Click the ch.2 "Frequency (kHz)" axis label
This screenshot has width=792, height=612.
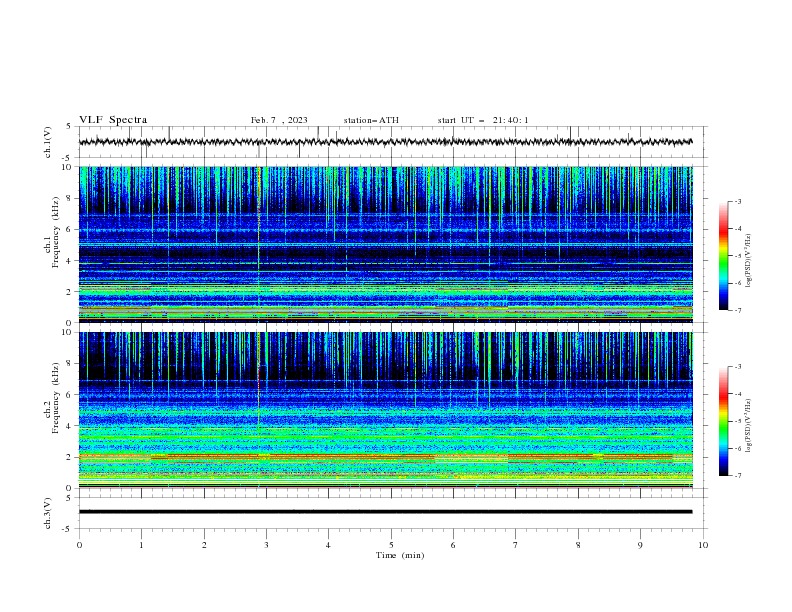[x=55, y=397]
